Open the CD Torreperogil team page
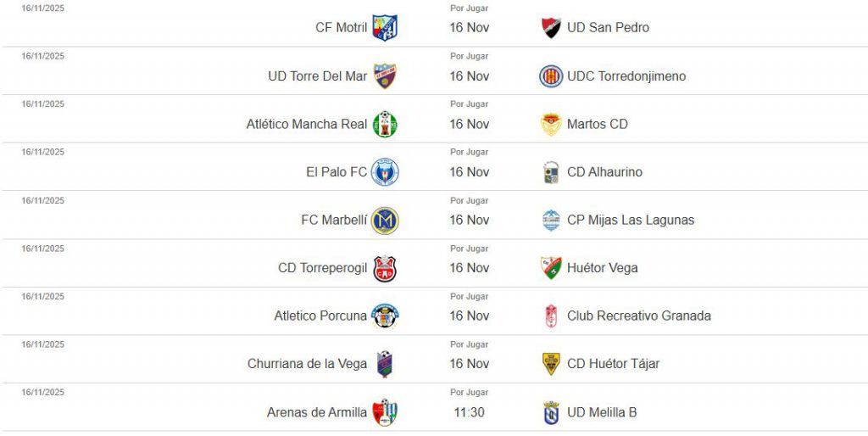The width and height of the screenshot is (868, 436). (322, 268)
